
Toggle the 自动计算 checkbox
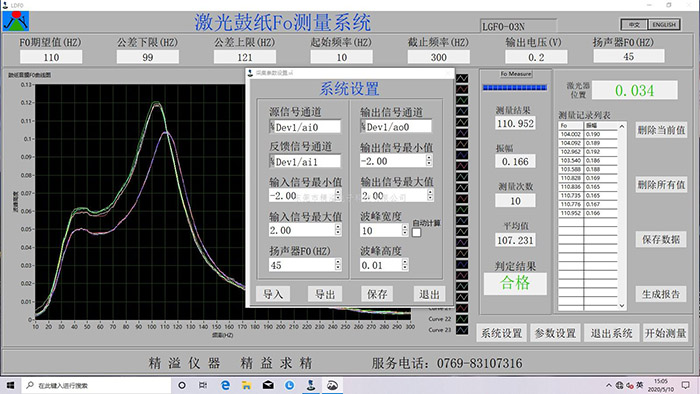pyautogui.click(x=416, y=232)
